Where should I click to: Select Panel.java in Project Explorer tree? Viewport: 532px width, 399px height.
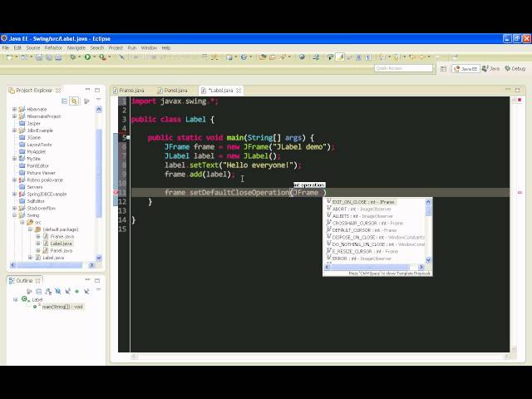(61, 251)
